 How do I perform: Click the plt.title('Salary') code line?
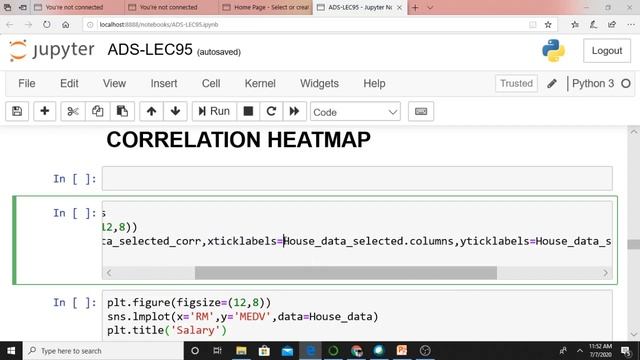click(x=167, y=330)
